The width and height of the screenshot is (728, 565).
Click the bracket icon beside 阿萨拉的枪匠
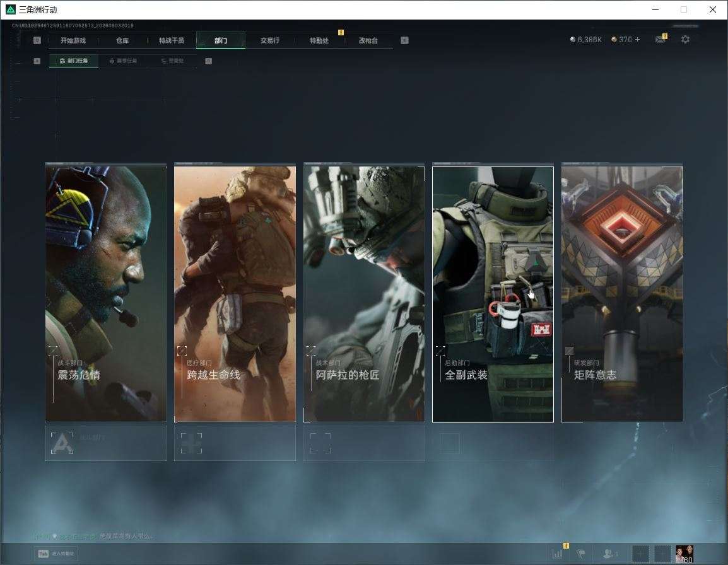click(x=311, y=350)
